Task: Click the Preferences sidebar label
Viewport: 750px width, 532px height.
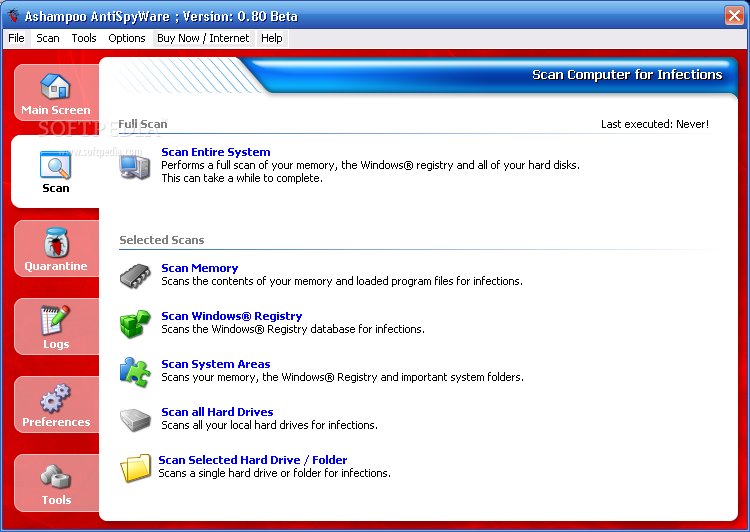Action: click(x=56, y=422)
